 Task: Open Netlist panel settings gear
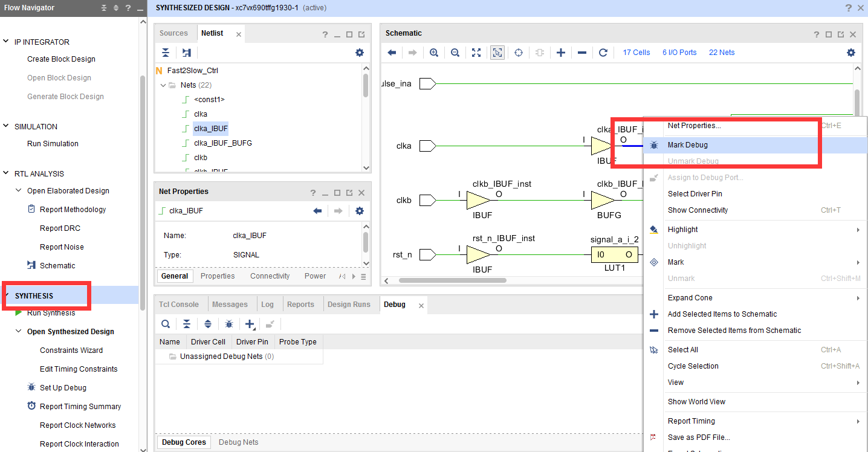[x=360, y=53]
